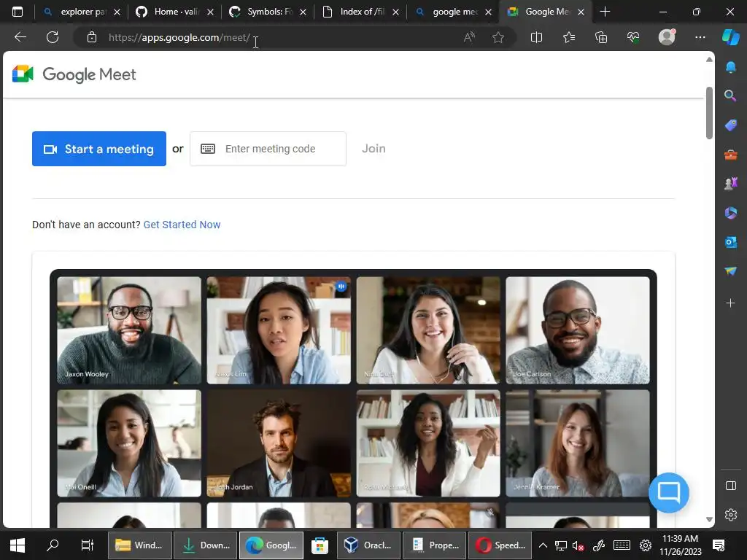Customize sidebar with the plus icon

click(730, 303)
